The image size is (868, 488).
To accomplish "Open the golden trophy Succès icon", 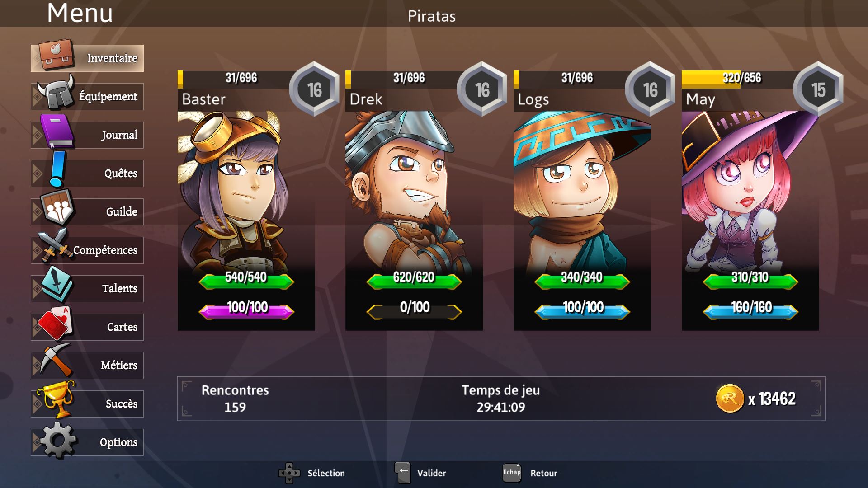I will tap(56, 399).
